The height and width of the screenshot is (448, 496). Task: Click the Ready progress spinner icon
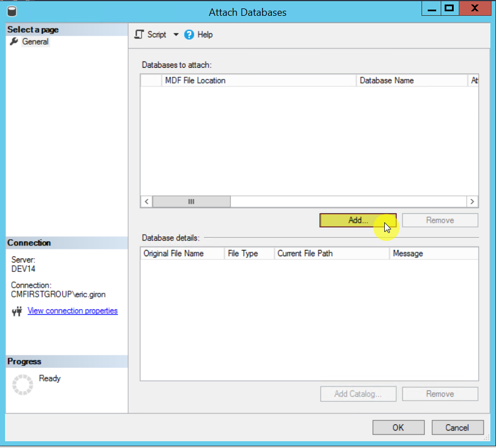coord(23,385)
